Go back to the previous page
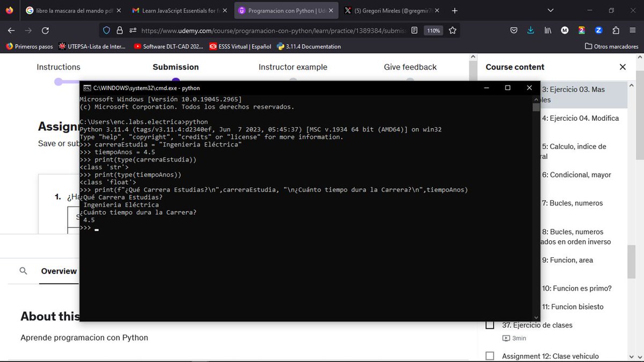Image resolution: width=644 pixels, height=362 pixels. tap(11, 31)
